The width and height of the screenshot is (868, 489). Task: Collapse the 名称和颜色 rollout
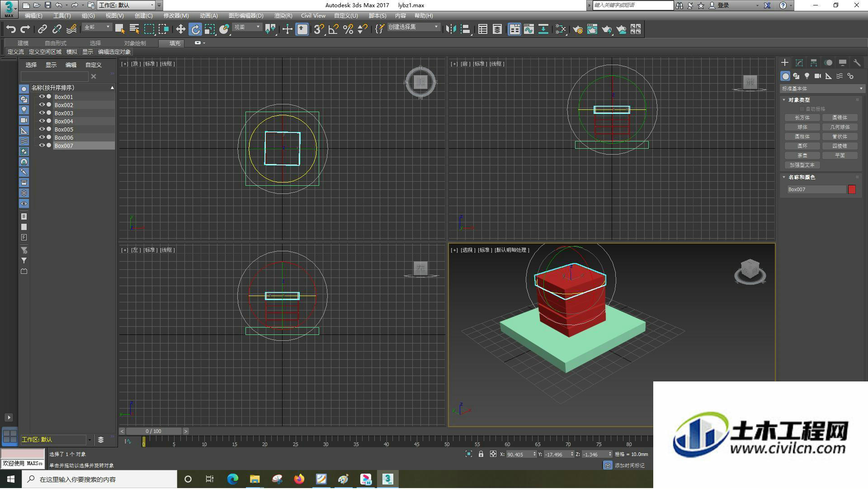tap(802, 178)
